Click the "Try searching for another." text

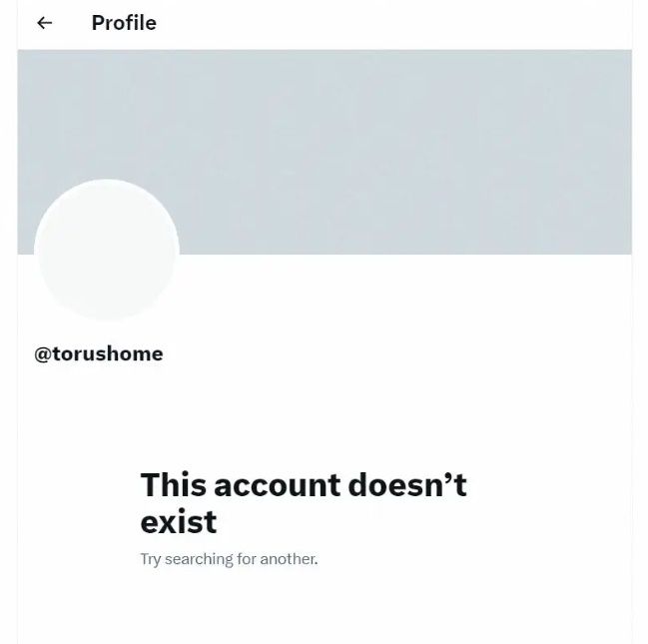[x=229, y=559]
